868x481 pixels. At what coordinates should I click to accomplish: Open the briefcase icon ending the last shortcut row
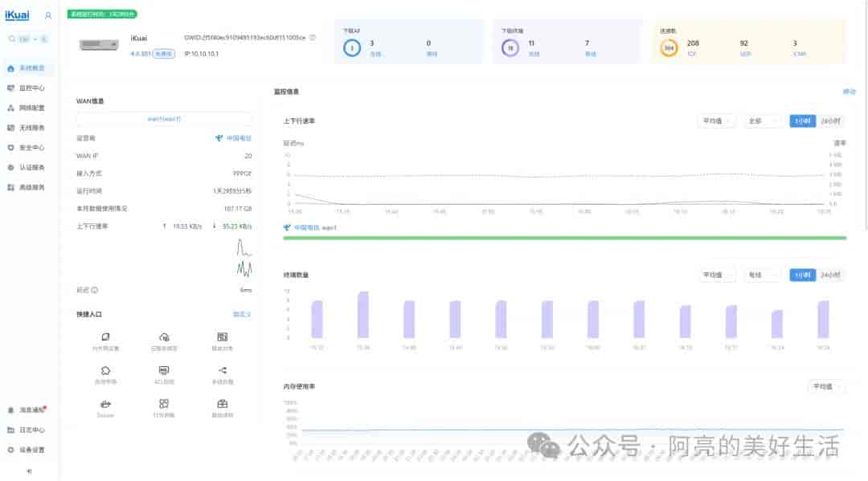click(222, 404)
